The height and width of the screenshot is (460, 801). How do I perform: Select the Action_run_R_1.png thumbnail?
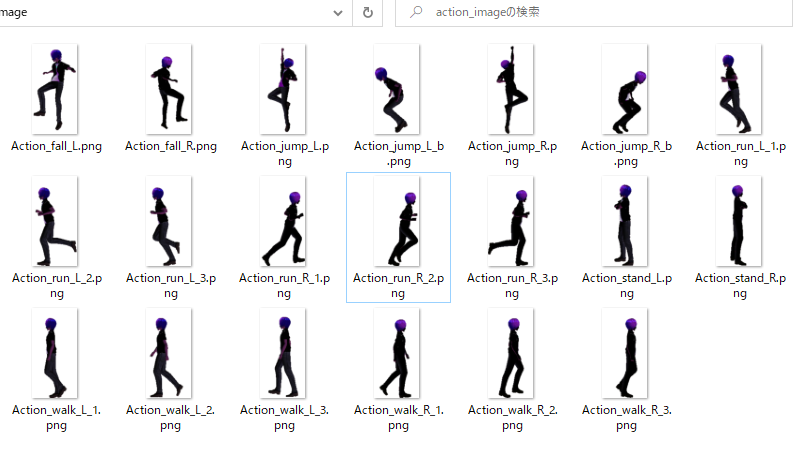(282, 221)
